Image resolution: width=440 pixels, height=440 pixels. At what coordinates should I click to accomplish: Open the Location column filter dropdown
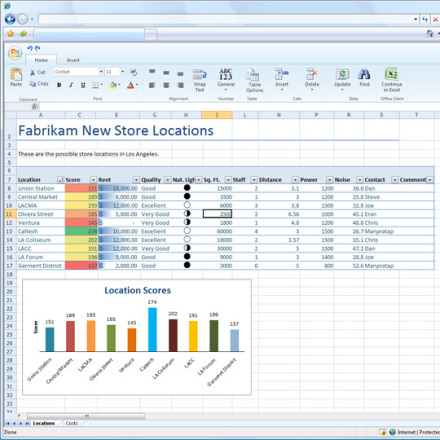coord(61,180)
